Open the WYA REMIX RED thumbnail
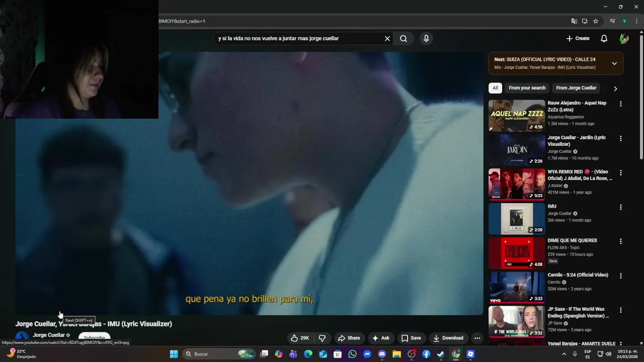 pos(517,185)
